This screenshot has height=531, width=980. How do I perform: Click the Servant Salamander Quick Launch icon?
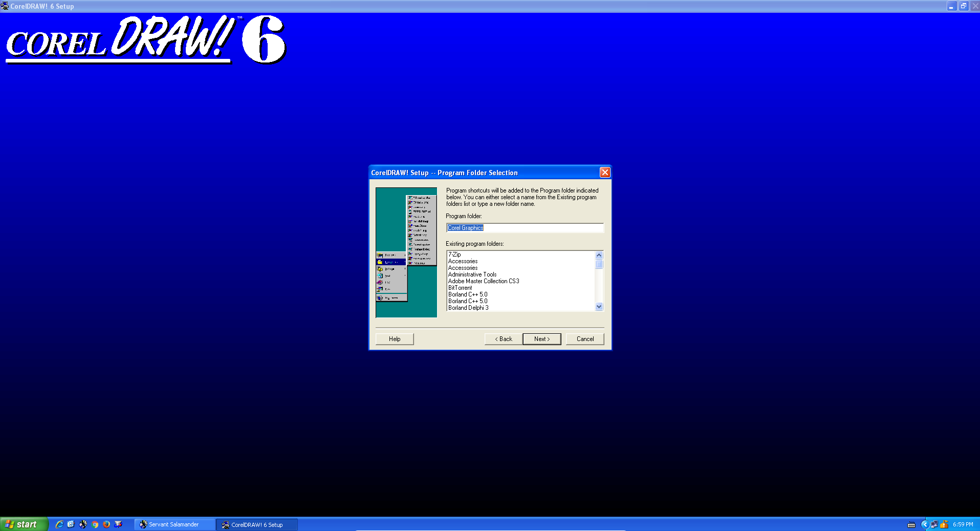[x=83, y=524]
